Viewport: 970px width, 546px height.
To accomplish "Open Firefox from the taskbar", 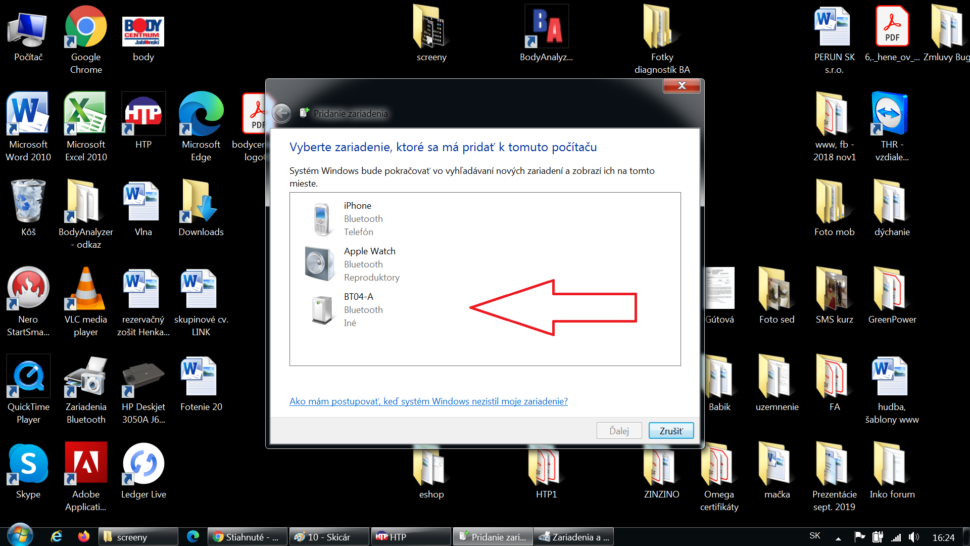I will tap(84, 537).
